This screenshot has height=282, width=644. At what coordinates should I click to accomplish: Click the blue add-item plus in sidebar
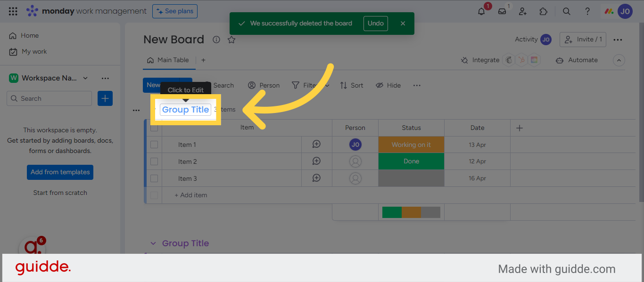coord(105,98)
